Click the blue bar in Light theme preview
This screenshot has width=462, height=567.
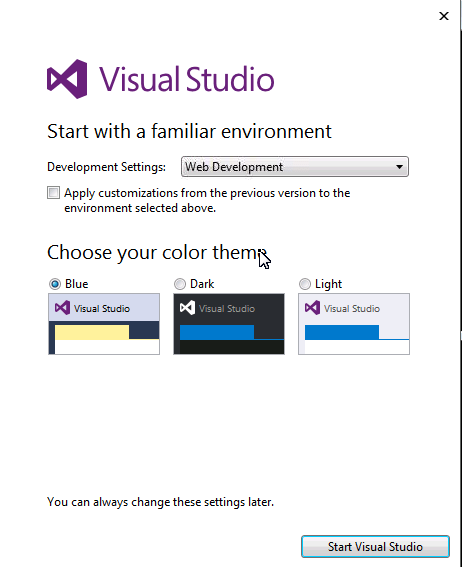tap(342, 332)
